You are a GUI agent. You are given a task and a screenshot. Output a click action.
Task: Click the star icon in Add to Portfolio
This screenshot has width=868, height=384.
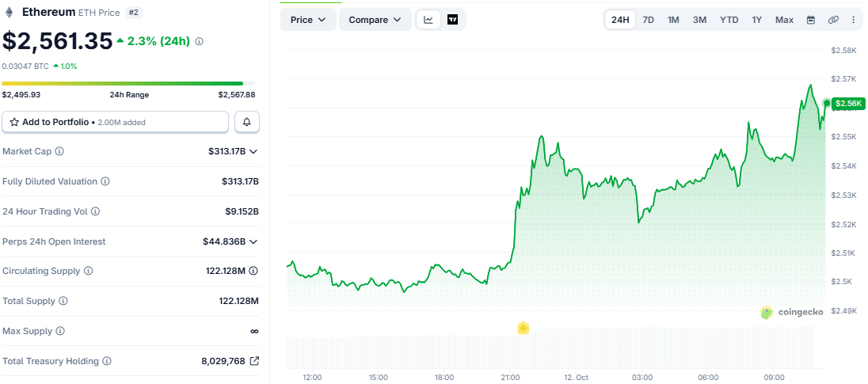[14, 122]
